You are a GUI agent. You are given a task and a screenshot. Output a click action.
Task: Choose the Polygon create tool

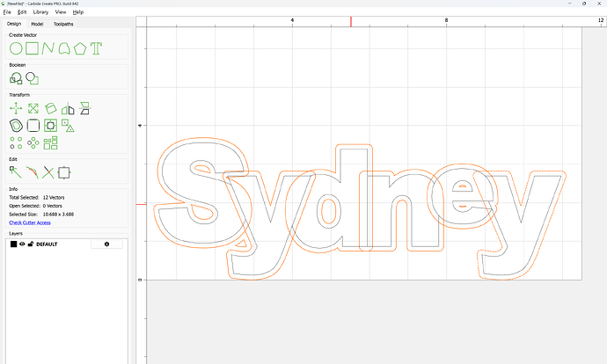[x=80, y=48]
